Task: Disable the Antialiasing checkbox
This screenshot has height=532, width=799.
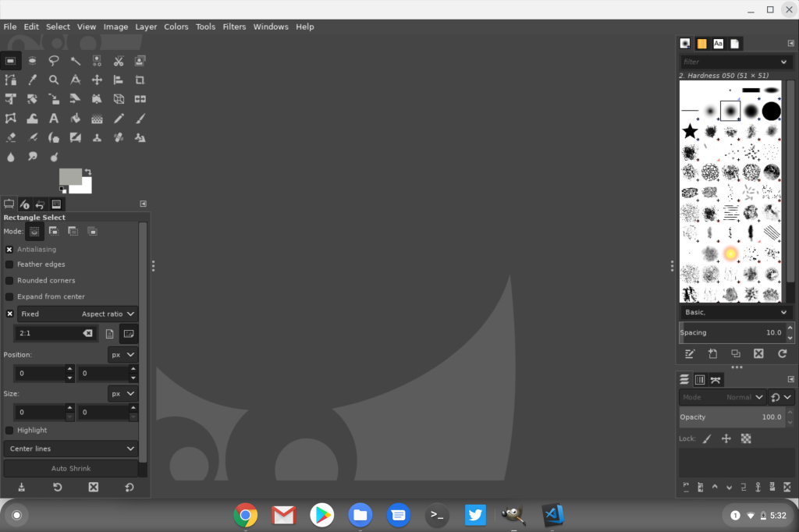Action: pyautogui.click(x=9, y=249)
